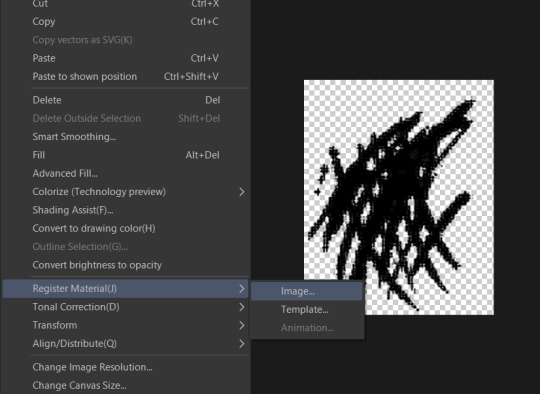Choose Convert brightness to opacity
Image resolution: width=540 pixels, height=394 pixels.
(125, 265)
